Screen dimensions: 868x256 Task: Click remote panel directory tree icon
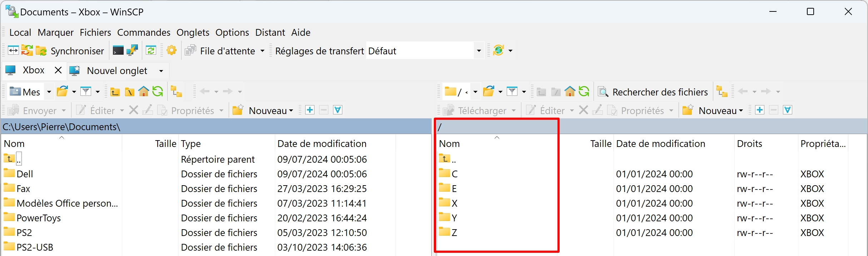pos(722,92)
